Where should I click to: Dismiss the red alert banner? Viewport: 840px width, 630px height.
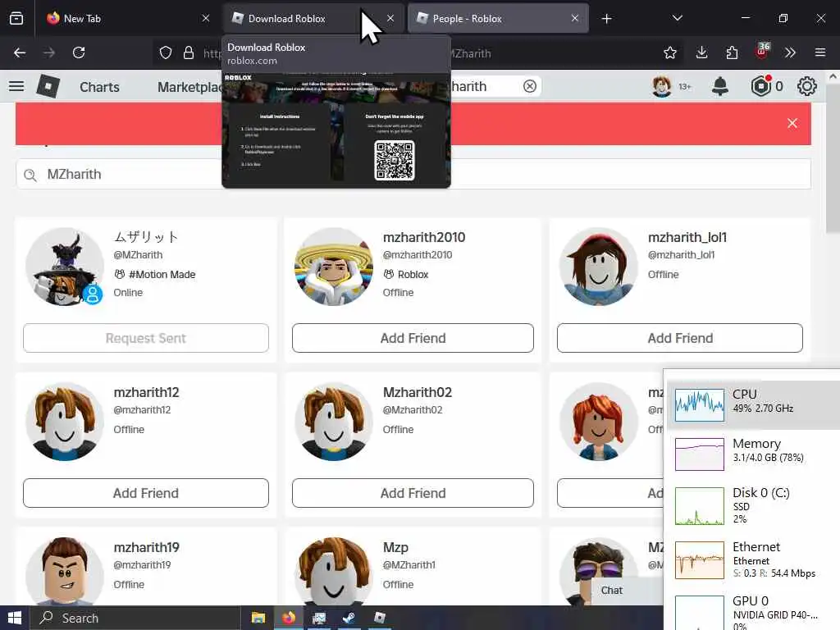point(792,123)
